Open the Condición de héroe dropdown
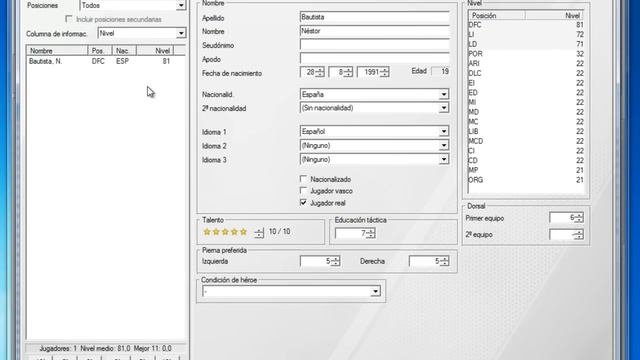This screenshot has width=640, height=360. pyautogui.click(x=291, y=291)
